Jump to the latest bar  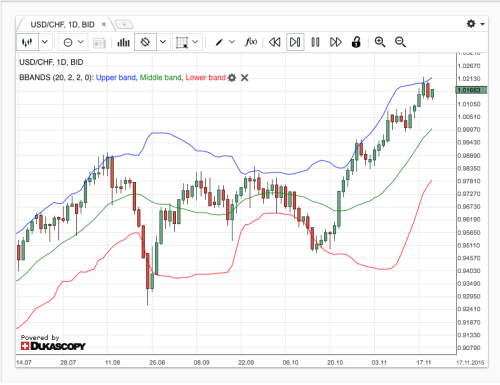[295, 42]
